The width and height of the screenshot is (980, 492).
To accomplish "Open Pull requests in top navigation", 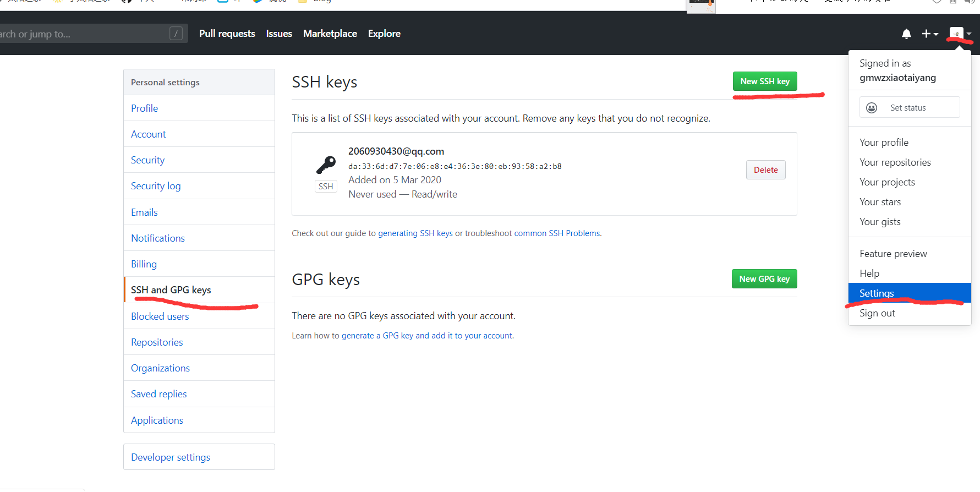I will coord(227,34).
